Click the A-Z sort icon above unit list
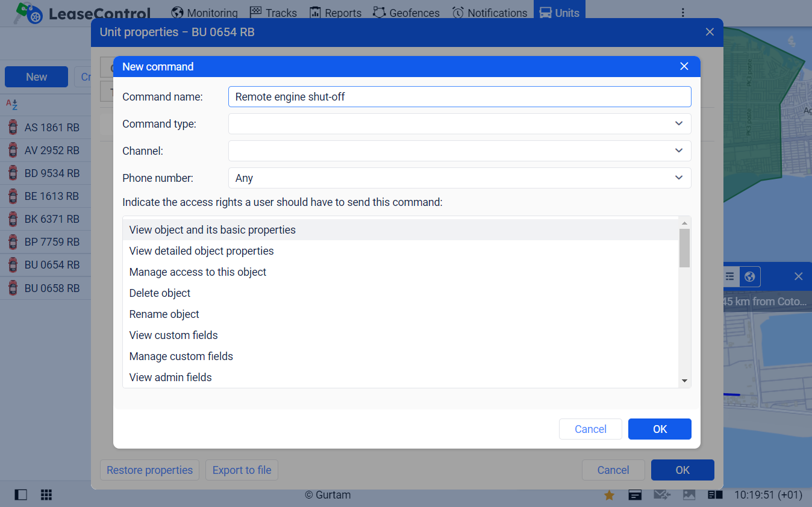The width and height of the screenshot is (812, 507). [x=12, y=104]
